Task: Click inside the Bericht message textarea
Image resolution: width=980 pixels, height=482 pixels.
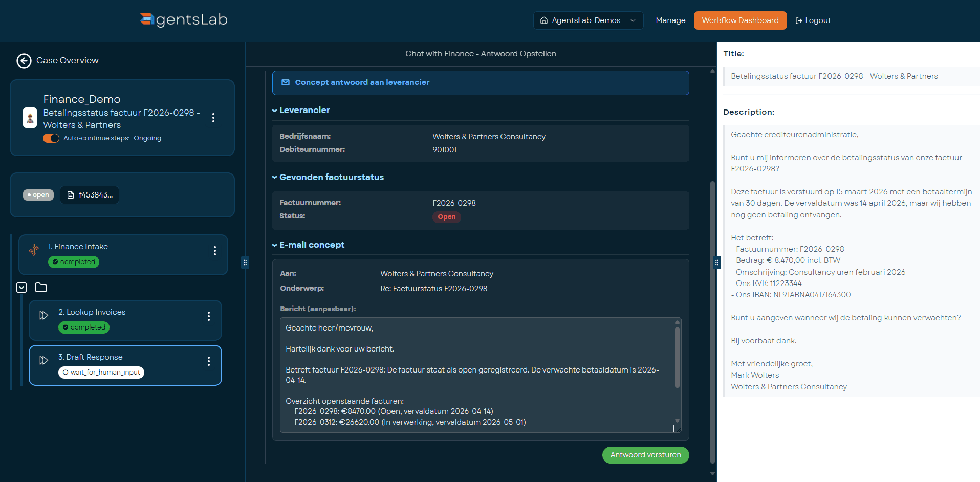Action: coord(476,374)
